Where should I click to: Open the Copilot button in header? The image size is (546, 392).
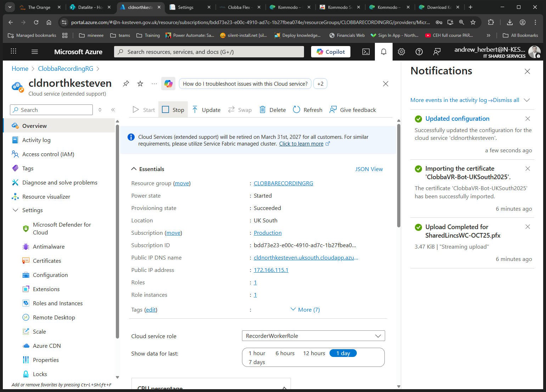click(331, 52)
